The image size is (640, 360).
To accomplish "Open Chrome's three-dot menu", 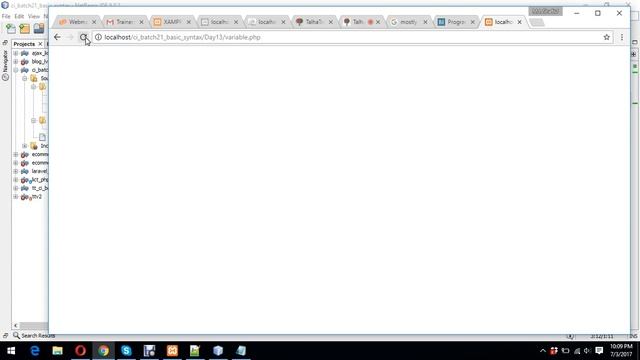I will coord(622,37).
